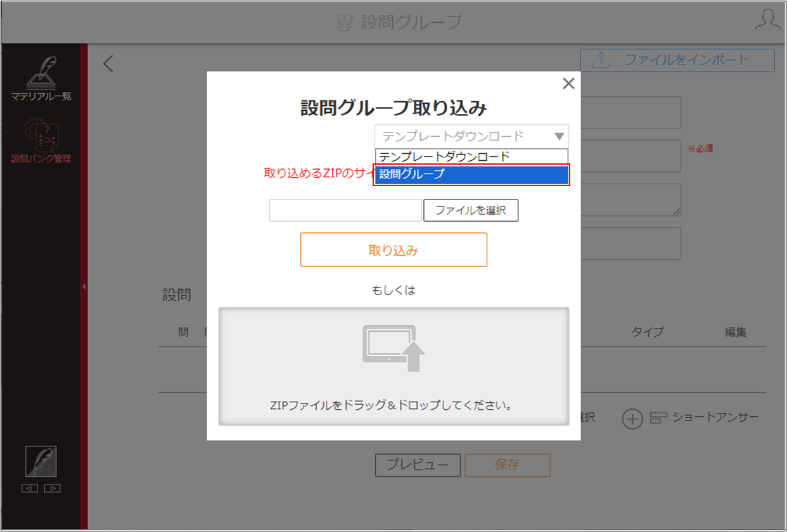Collapse the sidebar with small arrow handle
The image size is (787, 532).
pyautogui.click(x=84, y=287)
